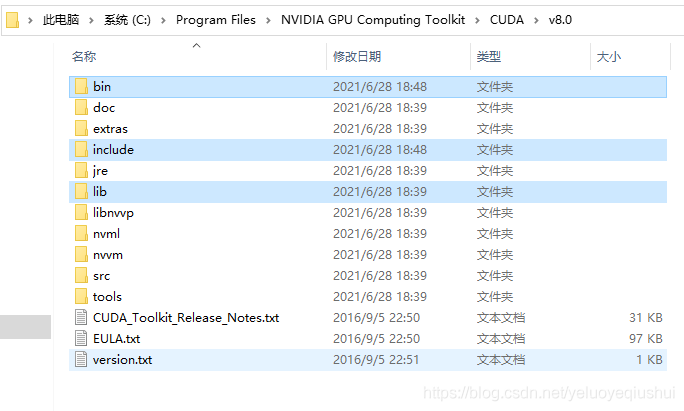Select the tools folder name
This screenshot has height=411, width=684.
(107, 297)
